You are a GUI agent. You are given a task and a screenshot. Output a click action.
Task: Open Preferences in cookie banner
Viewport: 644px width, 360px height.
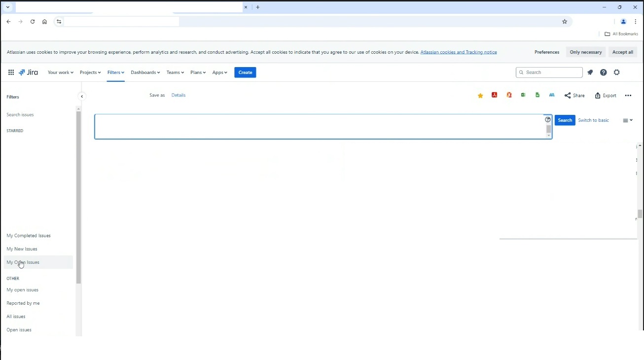tap(547, 52)
